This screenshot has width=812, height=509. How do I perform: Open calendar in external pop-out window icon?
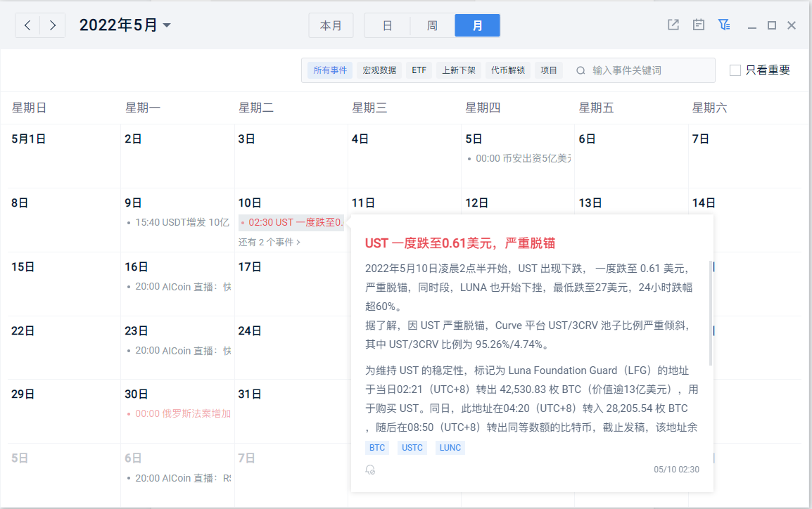click(673, 25)
